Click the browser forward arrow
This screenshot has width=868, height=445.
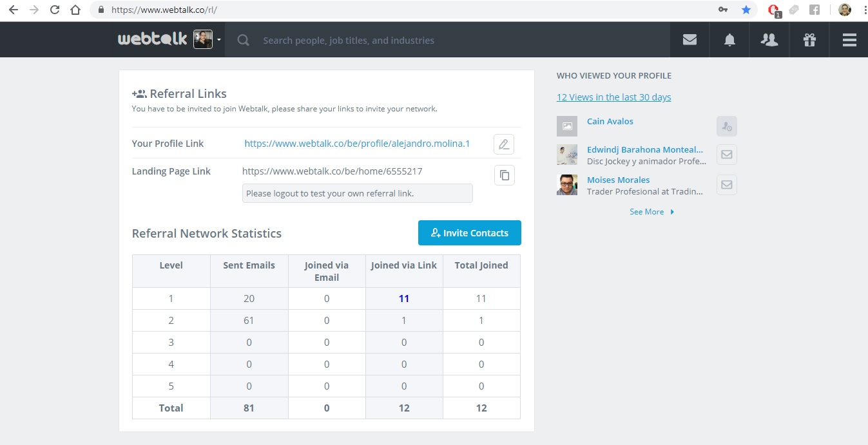(34, 10)
